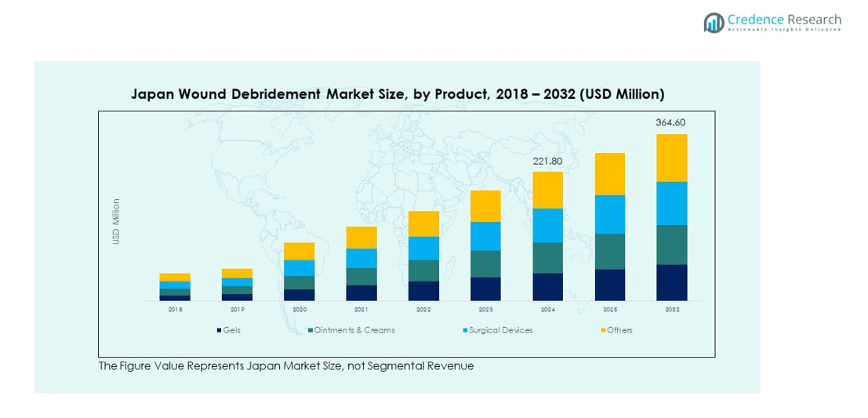Click the USD Million y-axis title
The image size is (868, 418).
point(116,221)
